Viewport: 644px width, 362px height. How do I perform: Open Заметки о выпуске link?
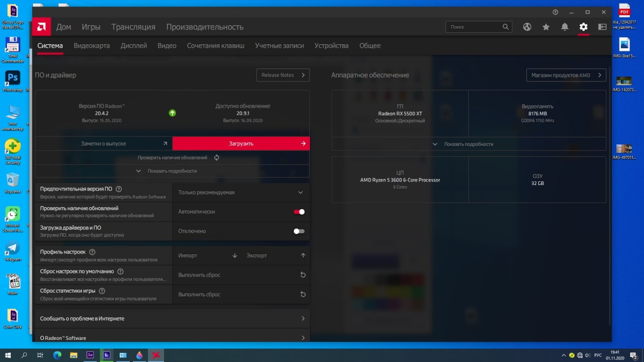104,143
